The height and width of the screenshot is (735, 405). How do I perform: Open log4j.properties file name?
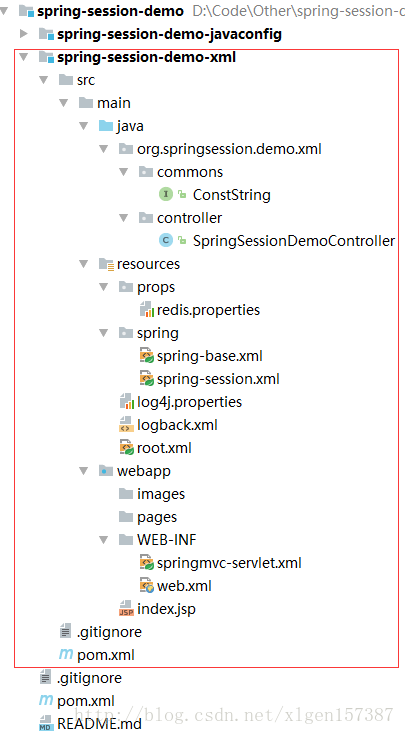[x=189, y=402]
